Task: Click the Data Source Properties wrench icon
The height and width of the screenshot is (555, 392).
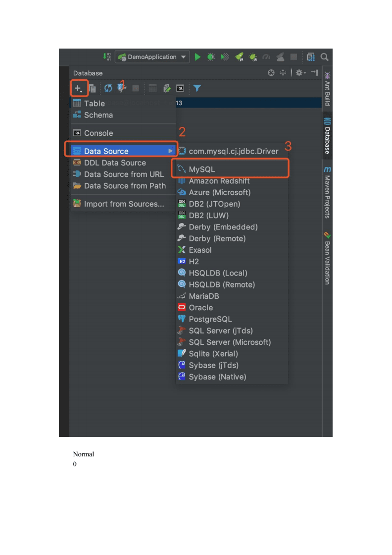Action: pyautogui.click(x=122, y=88)
